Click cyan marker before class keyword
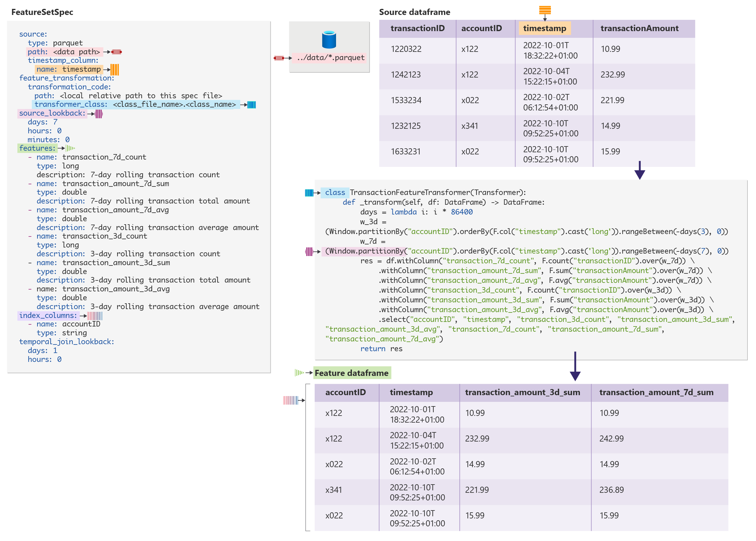 pyautogui.click(x=309, y=193)
